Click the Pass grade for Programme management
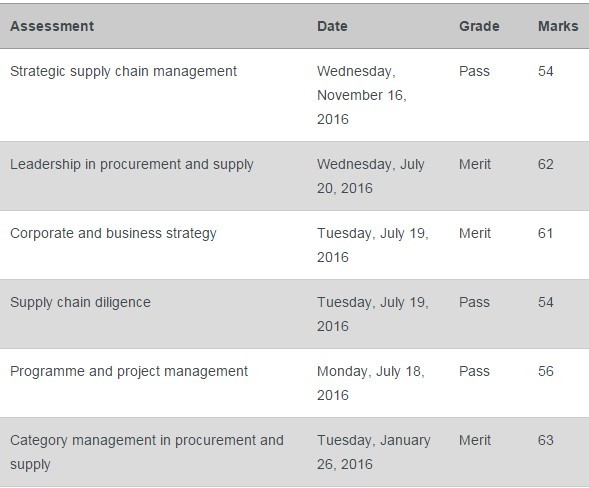Viewport: 589px width, 488px height. pos(474,372)
